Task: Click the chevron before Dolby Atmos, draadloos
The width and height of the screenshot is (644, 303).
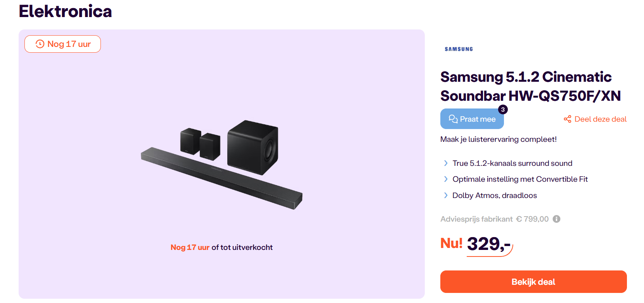Action: (x=446, y=195)
